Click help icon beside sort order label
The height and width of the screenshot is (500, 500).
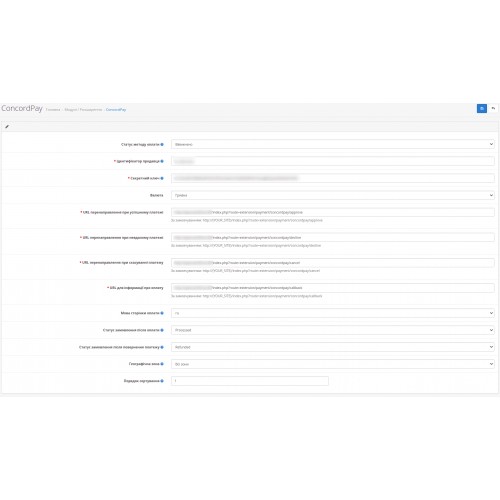tap(162, 381)
